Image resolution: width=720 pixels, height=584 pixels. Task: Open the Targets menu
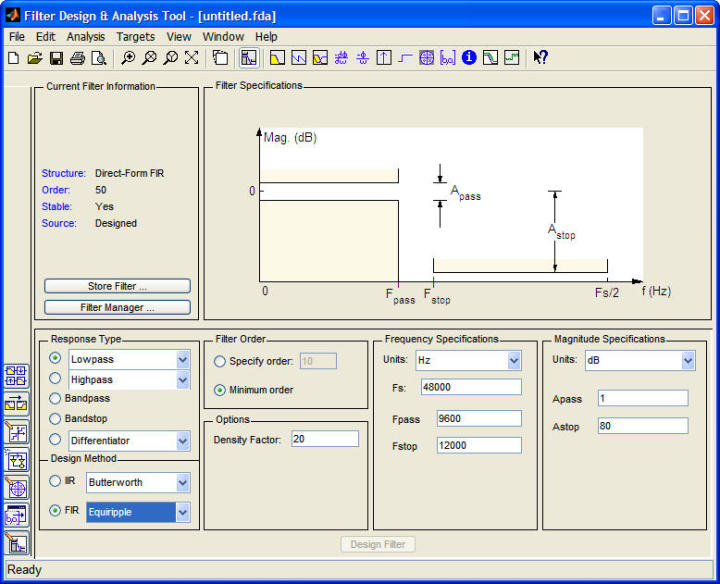[135, 37]
